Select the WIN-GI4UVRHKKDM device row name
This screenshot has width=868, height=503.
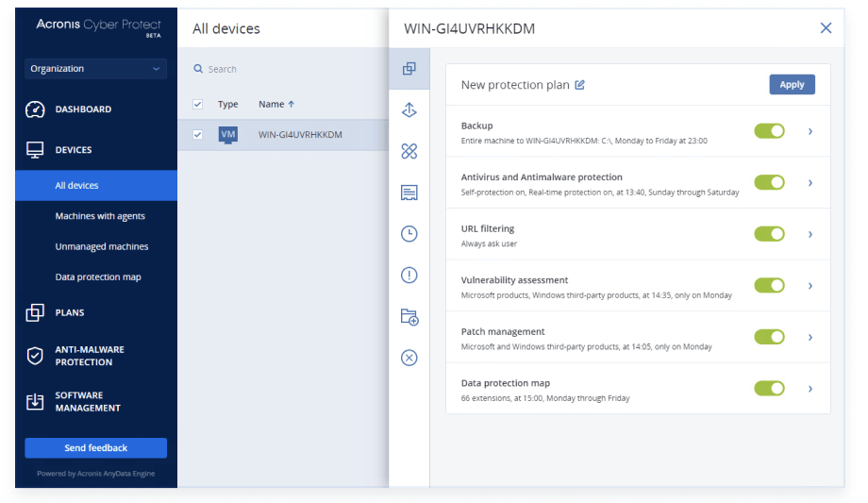pos(300,135)
